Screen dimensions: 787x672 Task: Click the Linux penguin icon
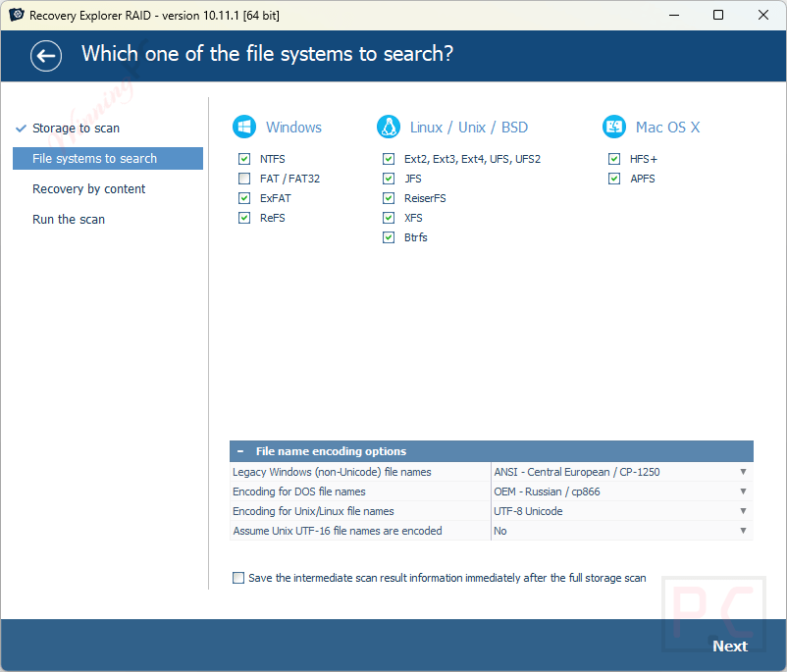(389, 127)
